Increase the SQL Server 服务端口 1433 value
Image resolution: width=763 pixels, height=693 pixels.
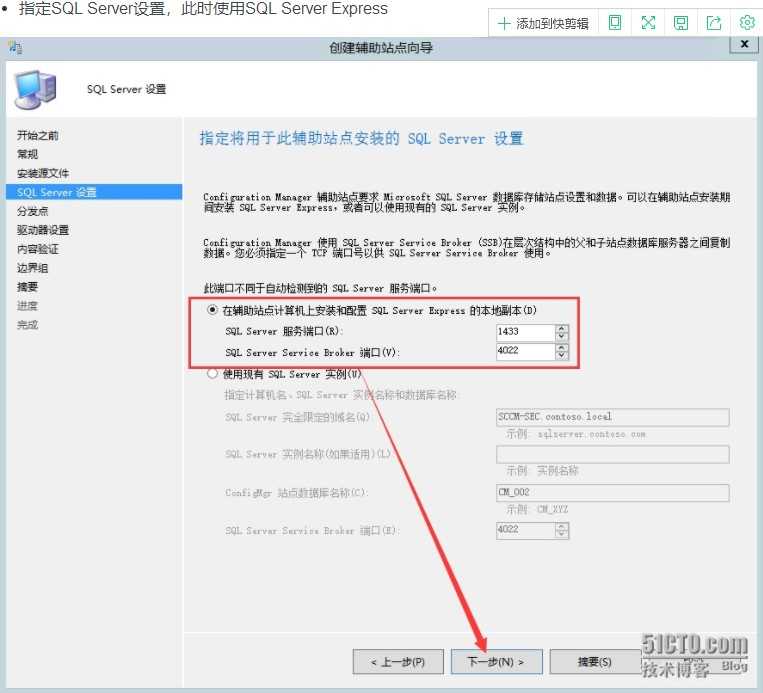[x=562, y=328]
